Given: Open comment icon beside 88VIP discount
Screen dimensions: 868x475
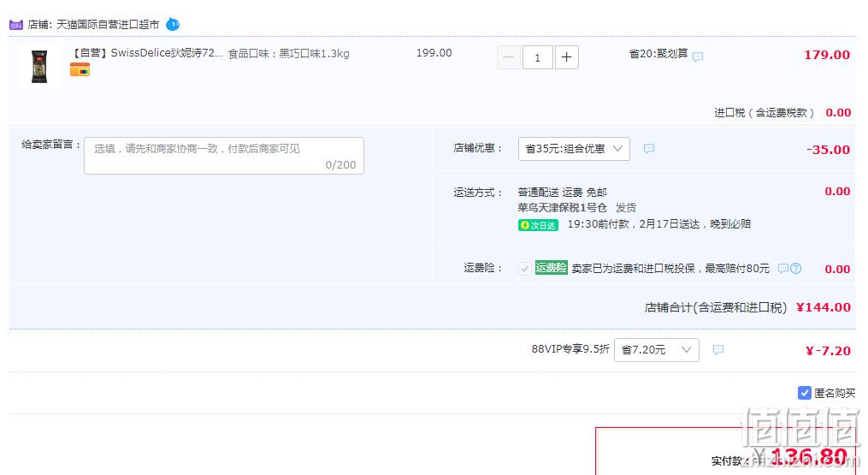Looking at the screenshot, I should point(718,350).
